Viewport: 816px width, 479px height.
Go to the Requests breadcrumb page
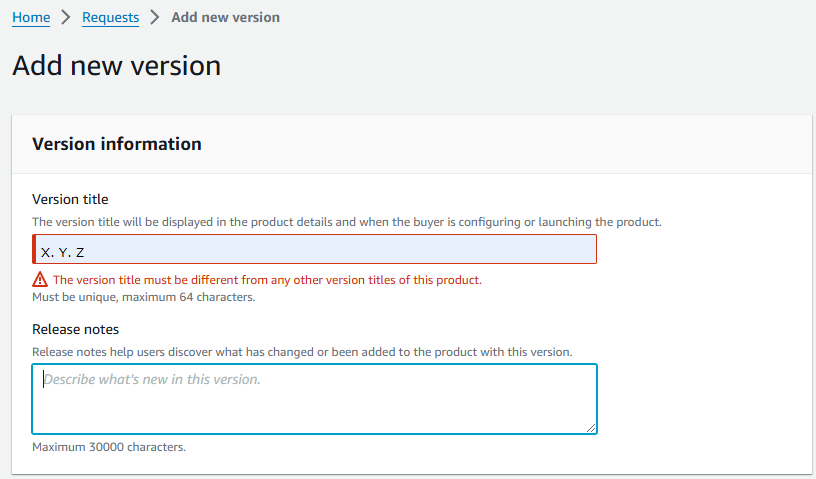pyautogui.click(x=110, y=17)
